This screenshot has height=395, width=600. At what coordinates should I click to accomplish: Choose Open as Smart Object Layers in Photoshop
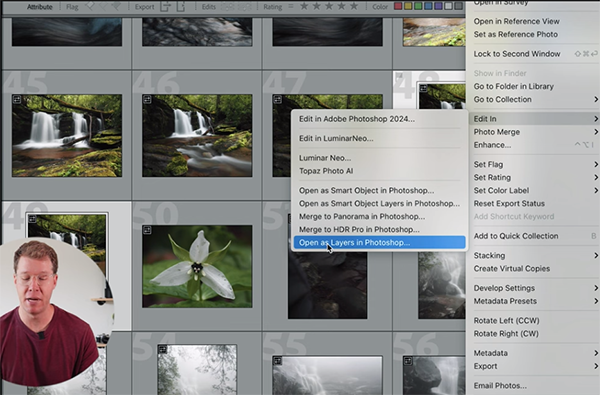pyautogui.click(x=379, y=204)
